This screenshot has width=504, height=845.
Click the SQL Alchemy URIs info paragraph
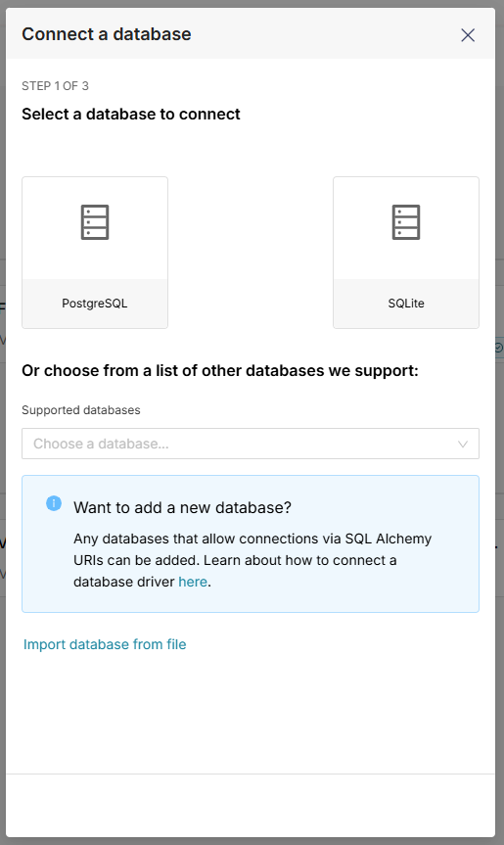pos(252,560)
